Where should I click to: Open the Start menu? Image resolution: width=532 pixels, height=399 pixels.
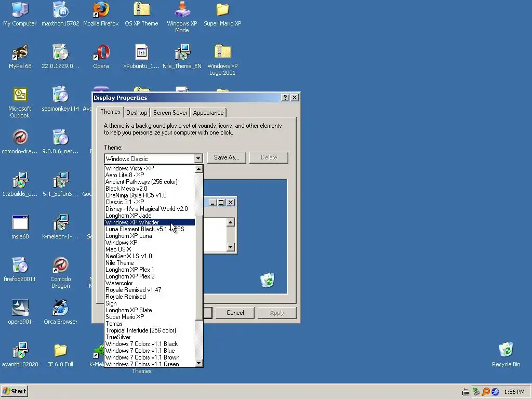coord(14,391)
